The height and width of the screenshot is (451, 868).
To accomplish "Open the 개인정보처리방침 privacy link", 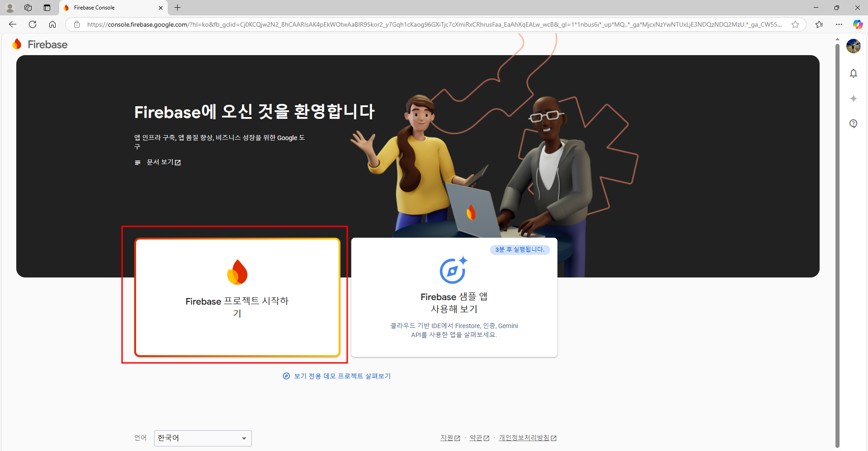I will [x=528, y=438].
